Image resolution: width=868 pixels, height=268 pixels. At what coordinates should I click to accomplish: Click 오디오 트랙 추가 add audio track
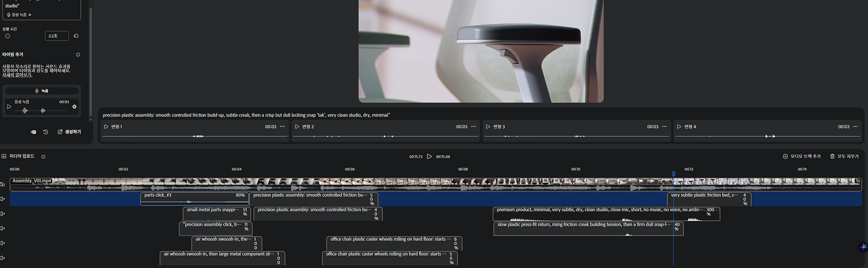pyautogui.click(x=802, y=156)
